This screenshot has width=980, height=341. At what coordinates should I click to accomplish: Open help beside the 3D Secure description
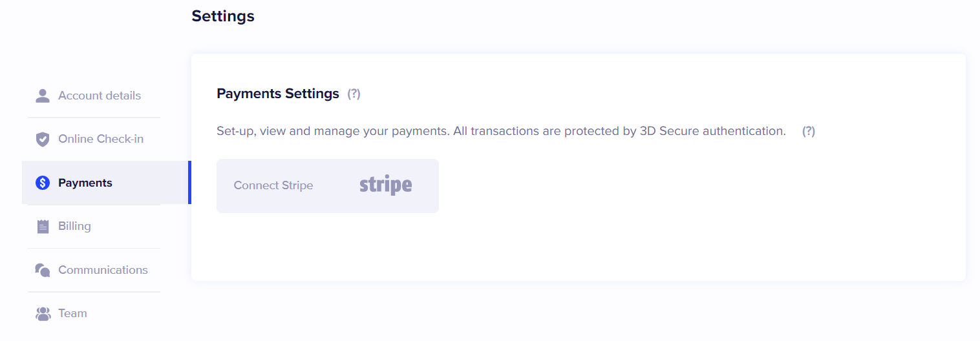[x=809, y=131]
